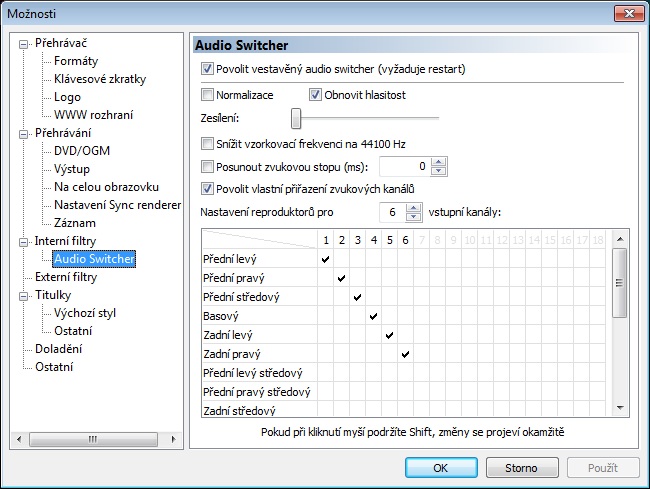Collapse the Titulky tree node
This screenshot has height=489, width=650.
click(24, 296)
